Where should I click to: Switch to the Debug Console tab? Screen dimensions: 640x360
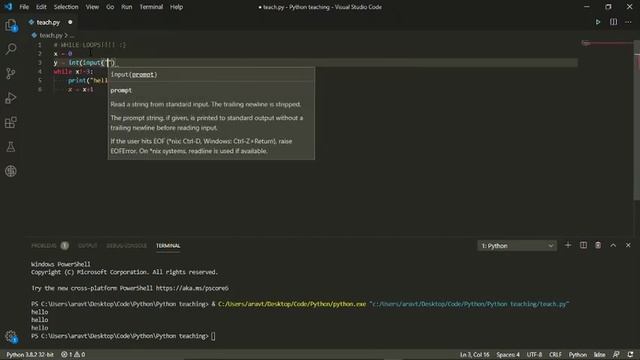click(x=126, y=245)
